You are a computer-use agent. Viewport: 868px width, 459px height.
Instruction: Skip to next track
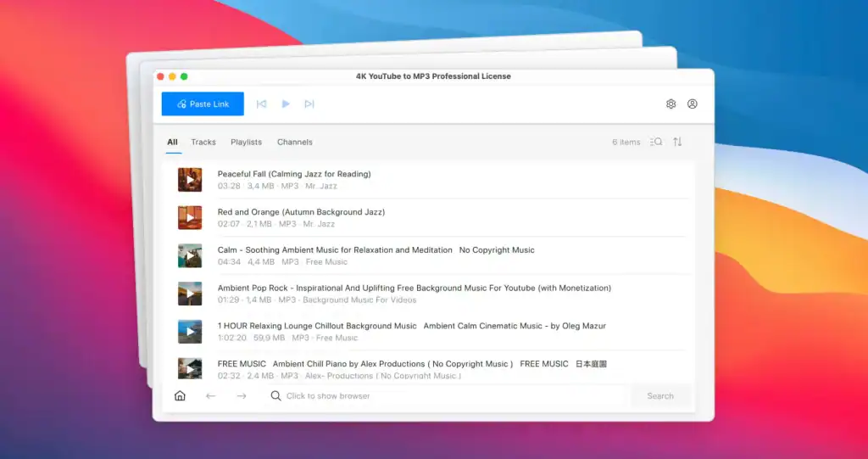pos(309,104)
